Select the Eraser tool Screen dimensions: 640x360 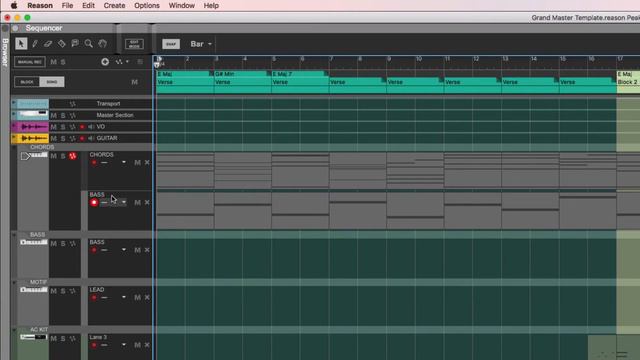48,44
